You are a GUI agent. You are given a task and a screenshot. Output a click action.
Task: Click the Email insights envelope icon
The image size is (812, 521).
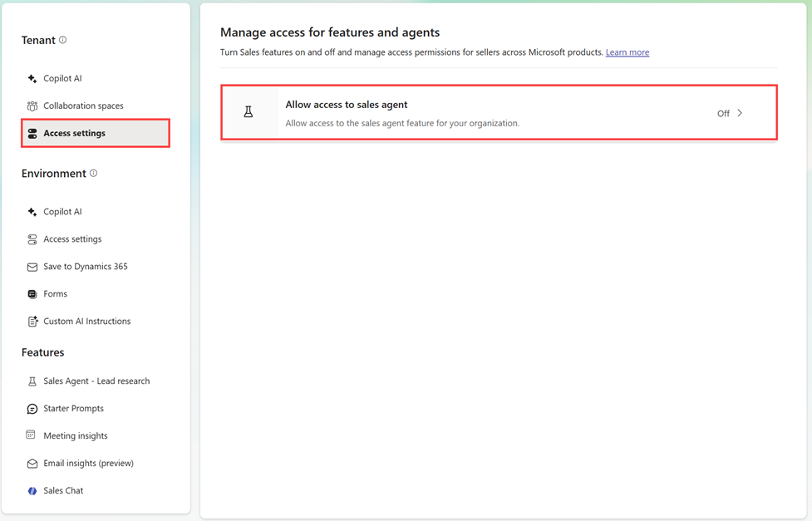(x=32, y=464)
